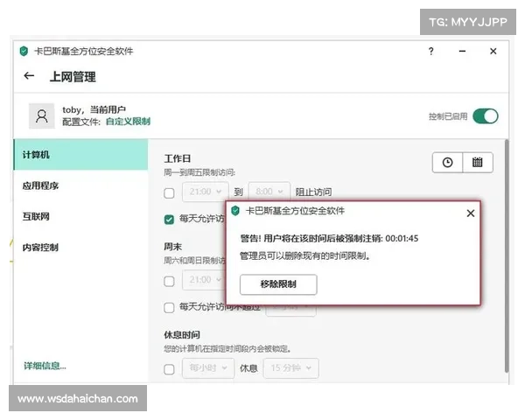Viewport: 525px width, 420px height.
Task: Click the vertical scrollbar of the settings pane
Action: pos(507,255)
